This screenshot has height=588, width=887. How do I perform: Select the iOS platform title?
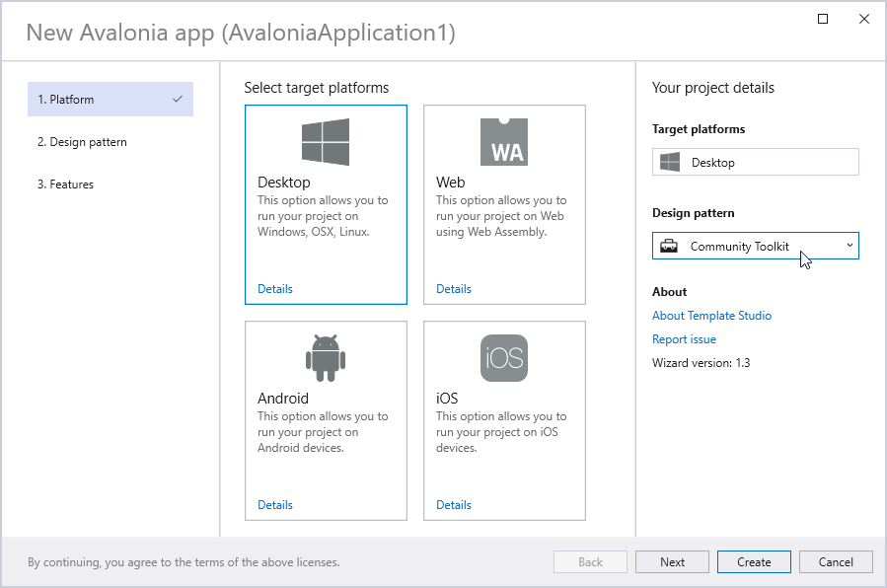point(447,398)
